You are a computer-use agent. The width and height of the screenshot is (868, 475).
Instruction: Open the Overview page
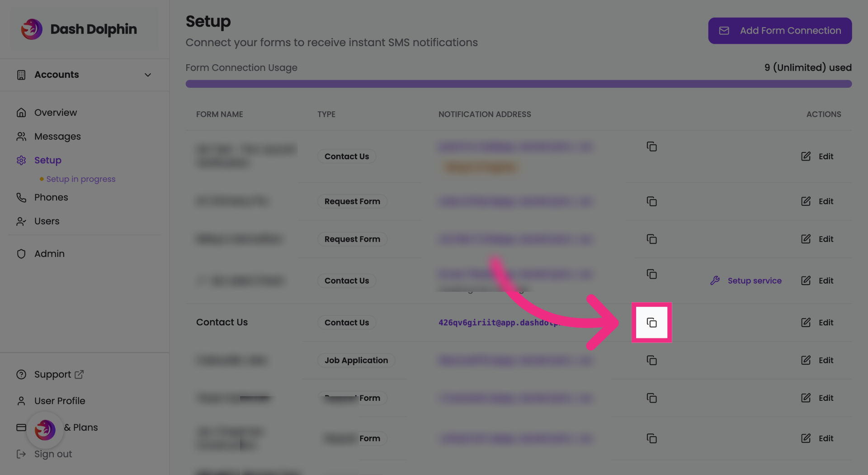pos(56,113)
